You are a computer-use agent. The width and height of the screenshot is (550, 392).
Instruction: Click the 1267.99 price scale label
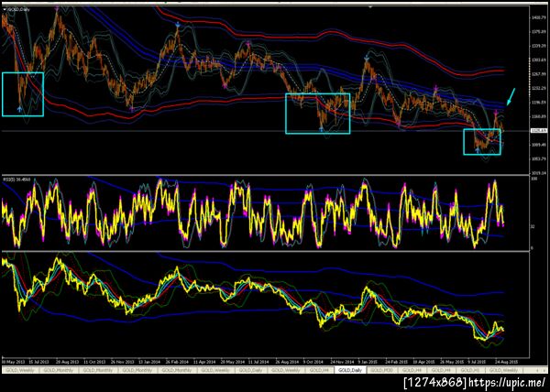click(538, 74)
